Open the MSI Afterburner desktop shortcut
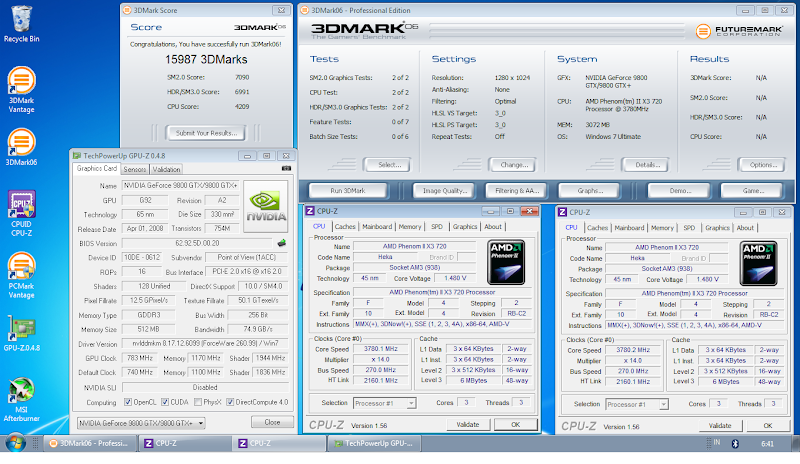The width and height of the screenshot is (800, 464). pos(21,400)
